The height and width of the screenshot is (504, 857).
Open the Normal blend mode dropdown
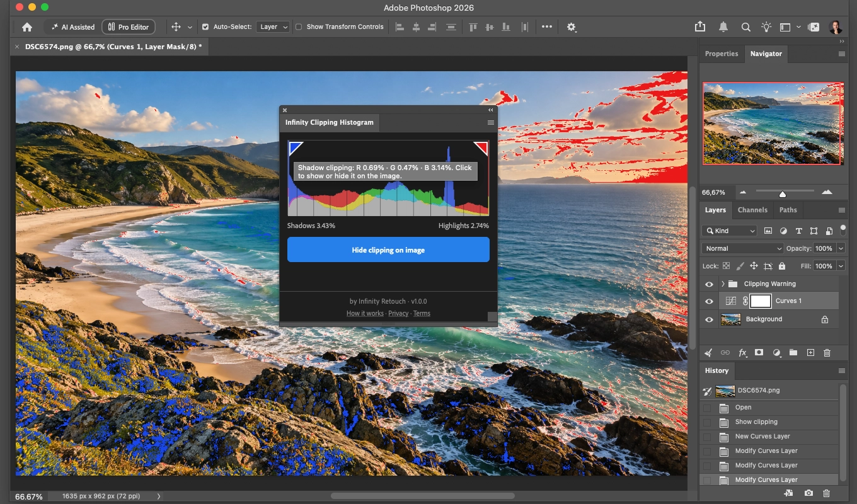[743, 248]
